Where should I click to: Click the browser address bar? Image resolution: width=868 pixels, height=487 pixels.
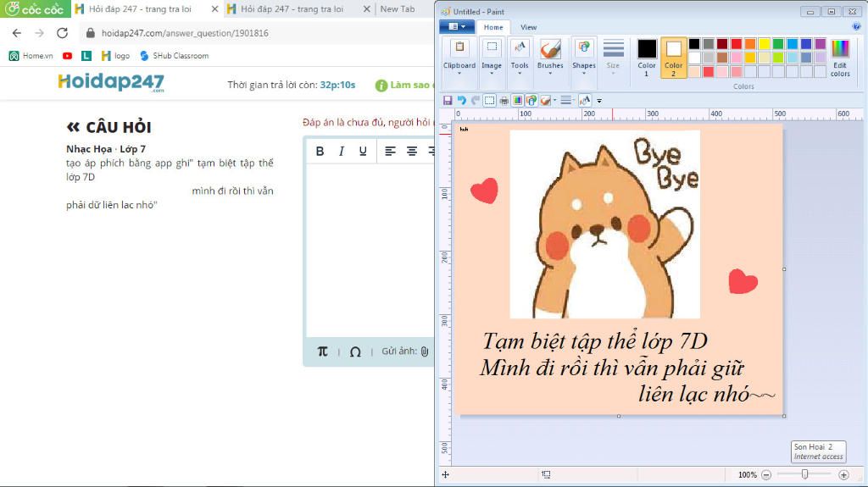tap(258, 33)
